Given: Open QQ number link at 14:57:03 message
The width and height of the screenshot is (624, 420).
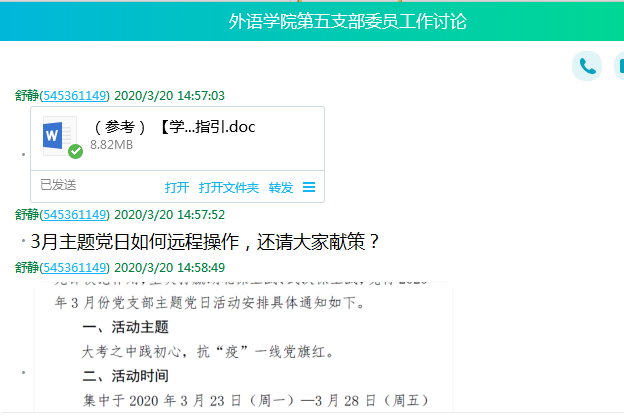Looking at the screenshot, I should [x=75, y=96].
